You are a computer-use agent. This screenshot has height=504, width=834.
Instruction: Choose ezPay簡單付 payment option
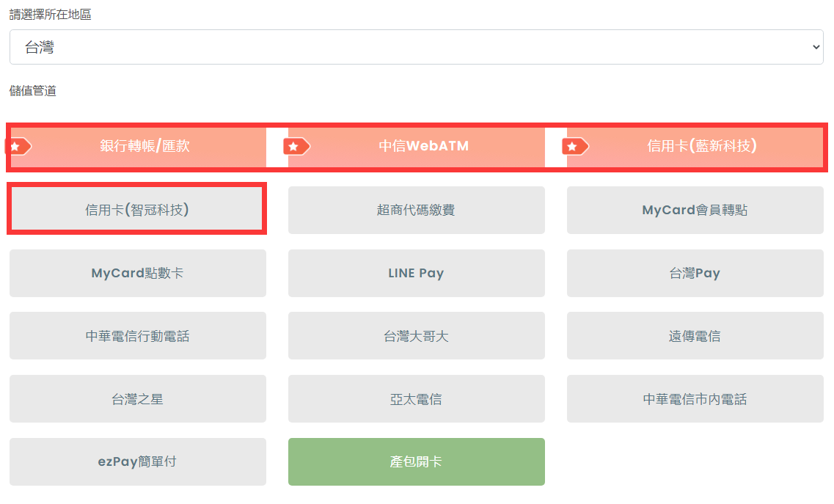pos(138,461)
